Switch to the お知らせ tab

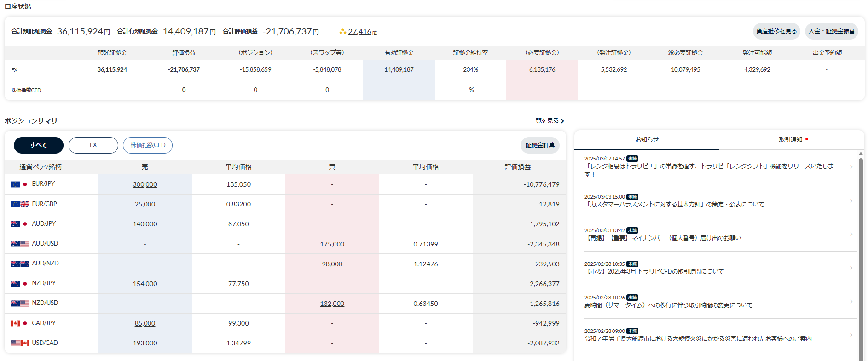click(x=647, y=140)
